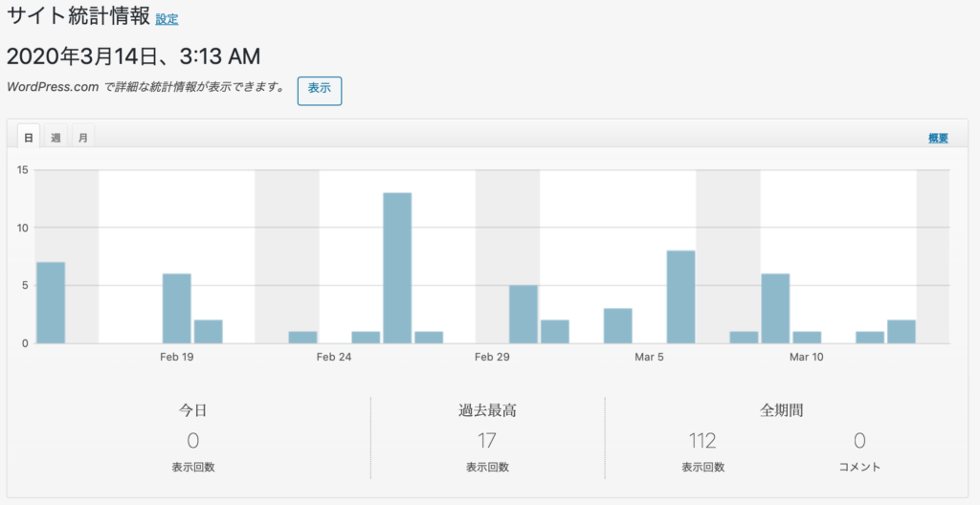The image size is (980, 505).
Task: Click the 表示 button
Action: (319, 88)
